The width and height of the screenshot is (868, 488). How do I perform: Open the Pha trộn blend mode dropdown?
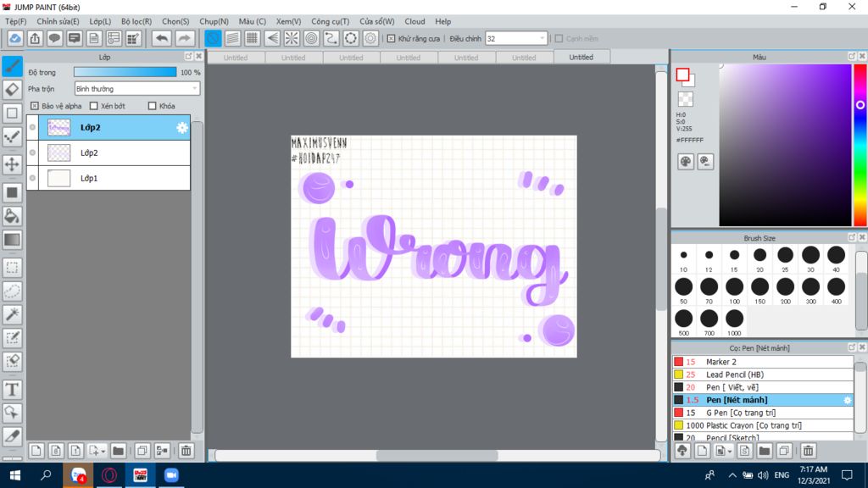(137, 88)
